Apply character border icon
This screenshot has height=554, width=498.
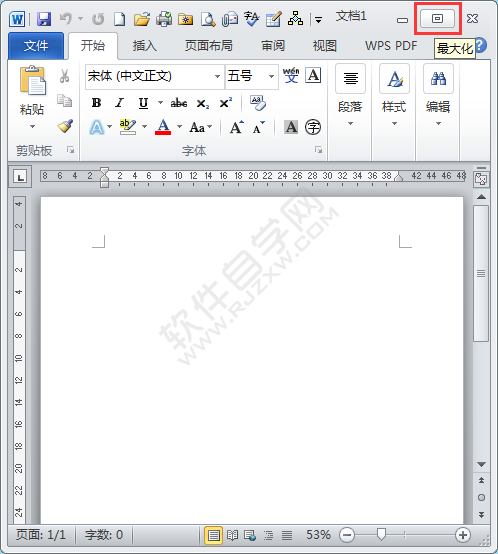[313, 75]
